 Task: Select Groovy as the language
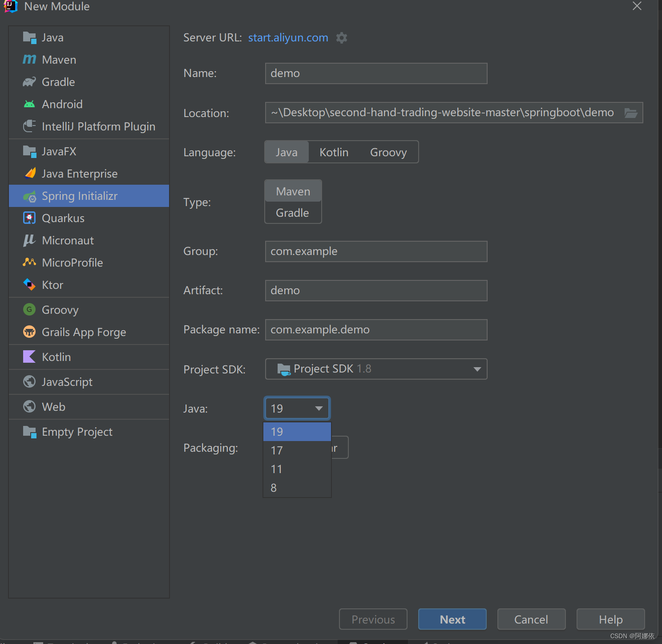388,152
